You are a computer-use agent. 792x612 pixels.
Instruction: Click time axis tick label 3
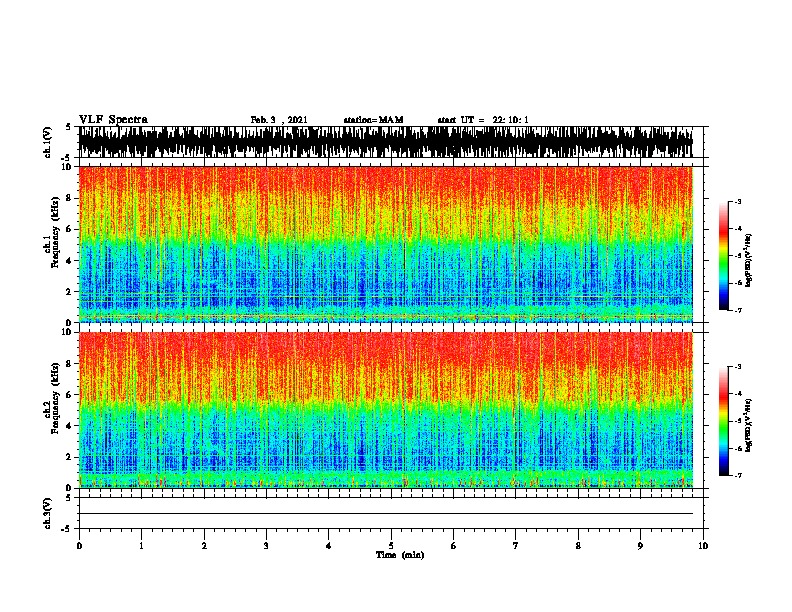coord(266,546)
